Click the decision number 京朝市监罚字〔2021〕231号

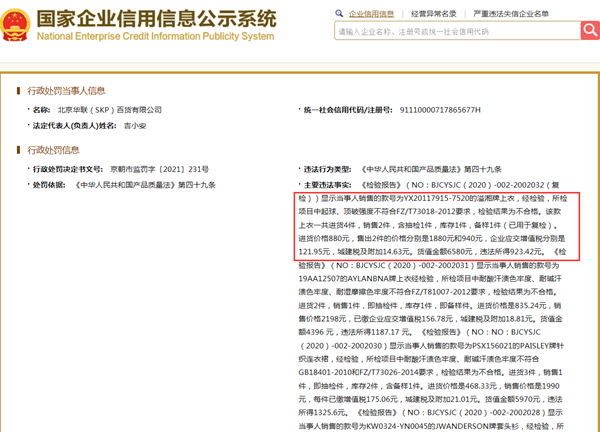click(160, 169)
